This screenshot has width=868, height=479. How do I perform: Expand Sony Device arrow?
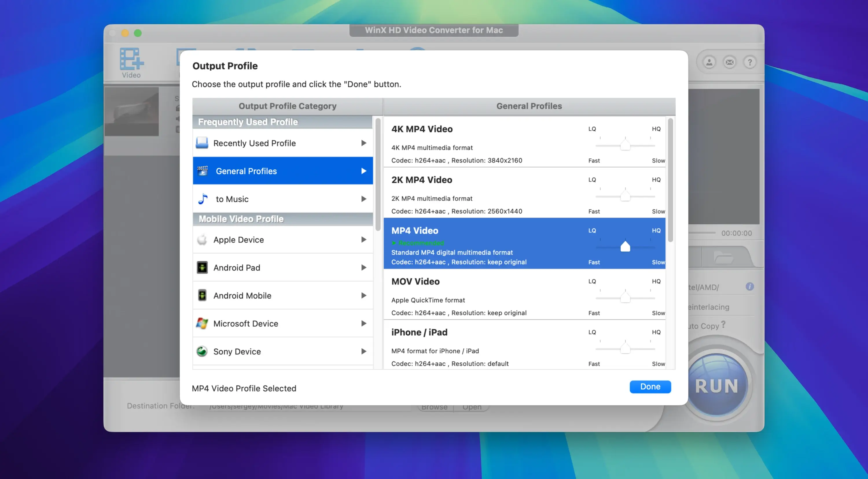[364, 352]
